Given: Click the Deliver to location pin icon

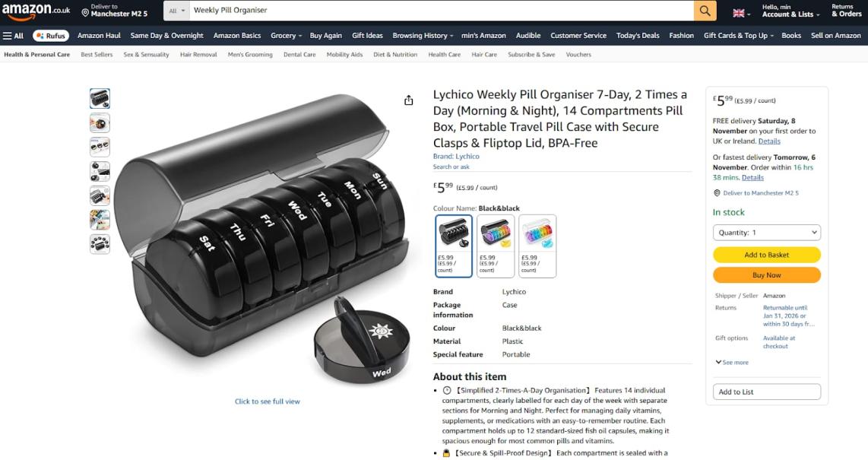Looking at the screenshot, I should [85, 12].
